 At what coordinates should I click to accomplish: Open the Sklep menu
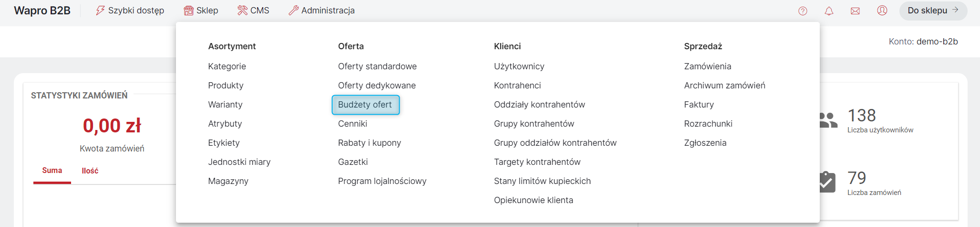coord(201,11)
